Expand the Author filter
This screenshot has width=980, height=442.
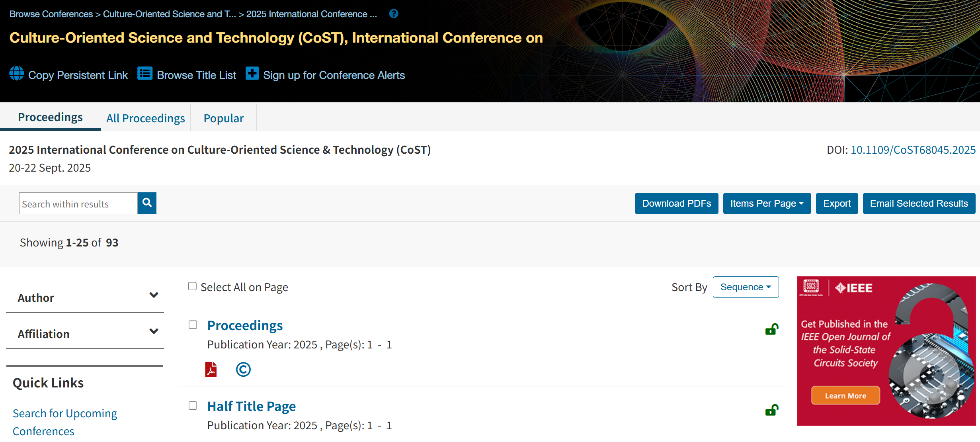(154, 295)
